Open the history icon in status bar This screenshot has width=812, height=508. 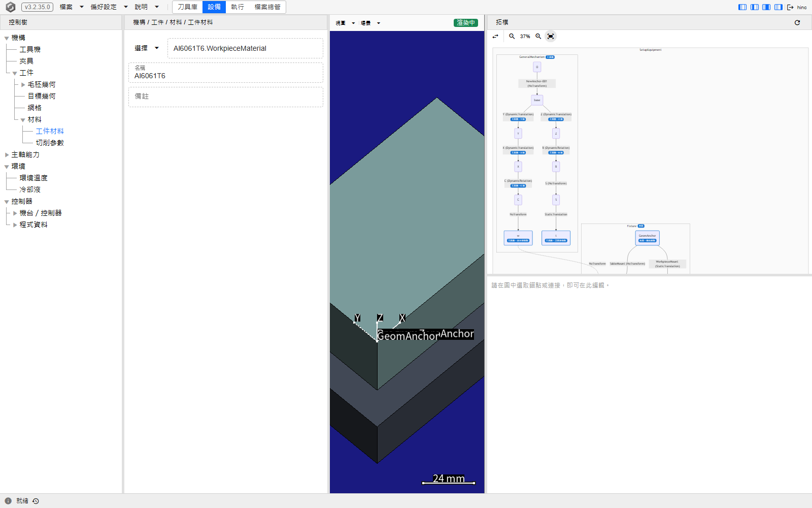(36, 501)
